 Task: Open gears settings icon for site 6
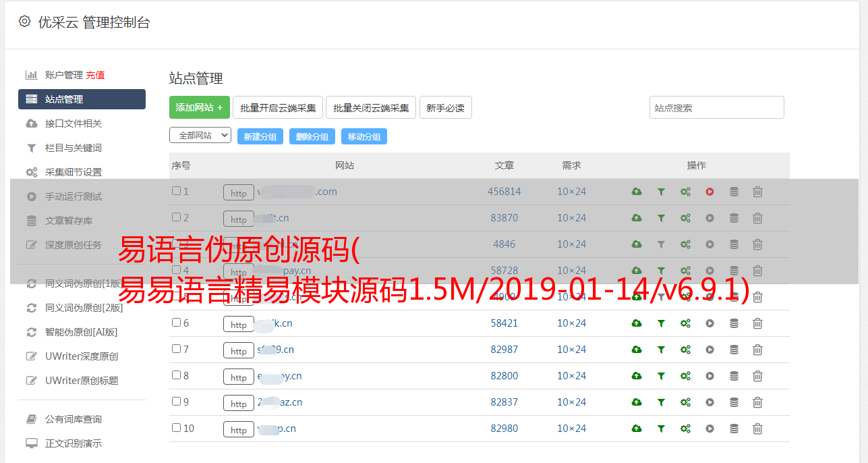[685, 323]
